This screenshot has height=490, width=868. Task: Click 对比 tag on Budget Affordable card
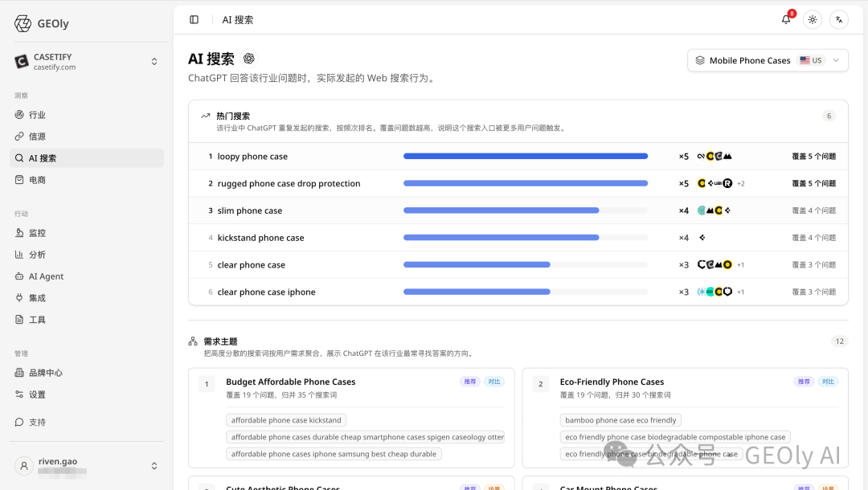pyautogui.click(x=494, y=382)
